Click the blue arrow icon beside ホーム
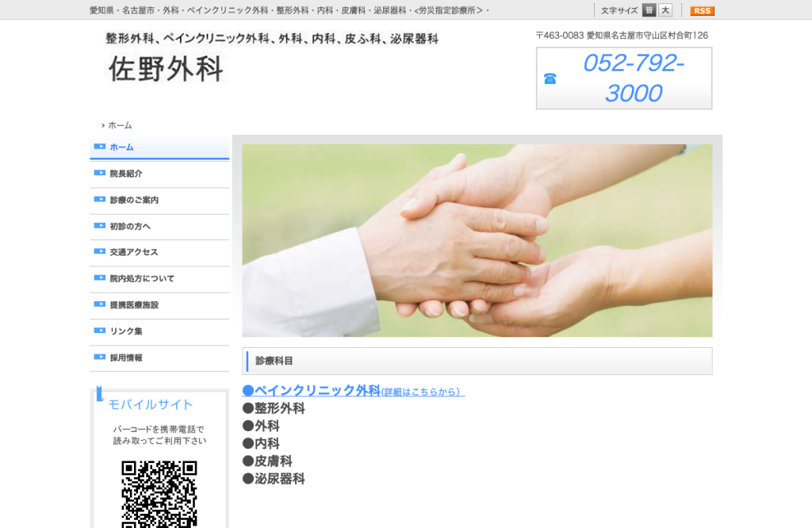812x528 pixels. tap(99, 147)
